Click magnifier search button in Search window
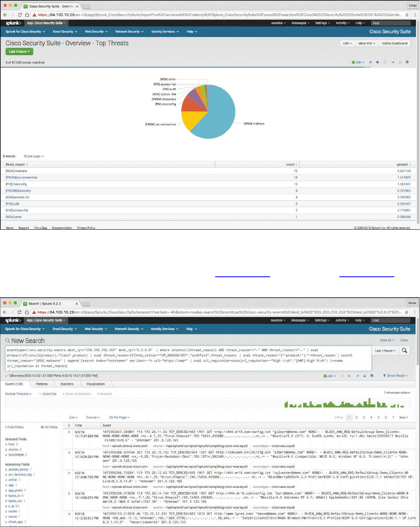 (404, 350)
